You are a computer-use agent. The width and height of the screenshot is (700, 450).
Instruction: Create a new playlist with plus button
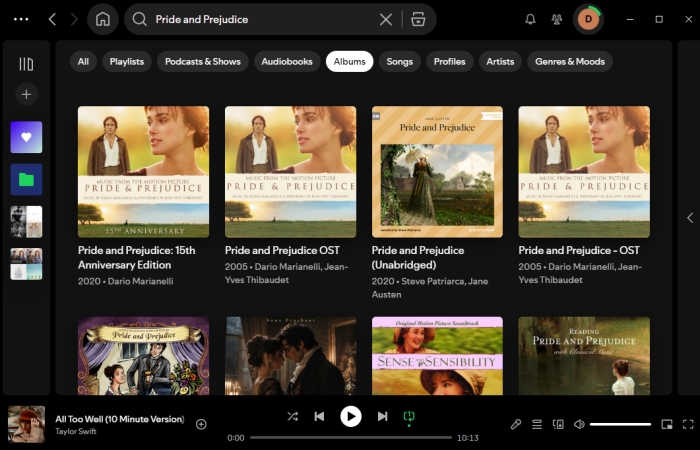26,94
